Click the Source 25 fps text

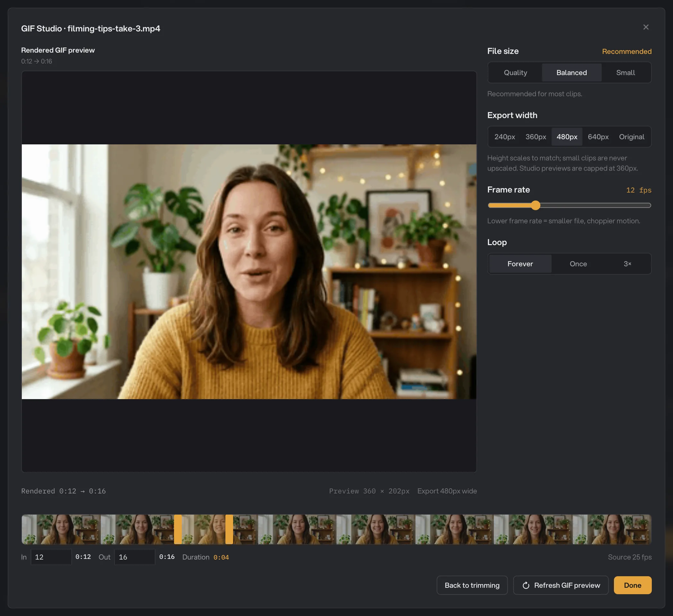point(630,557)
